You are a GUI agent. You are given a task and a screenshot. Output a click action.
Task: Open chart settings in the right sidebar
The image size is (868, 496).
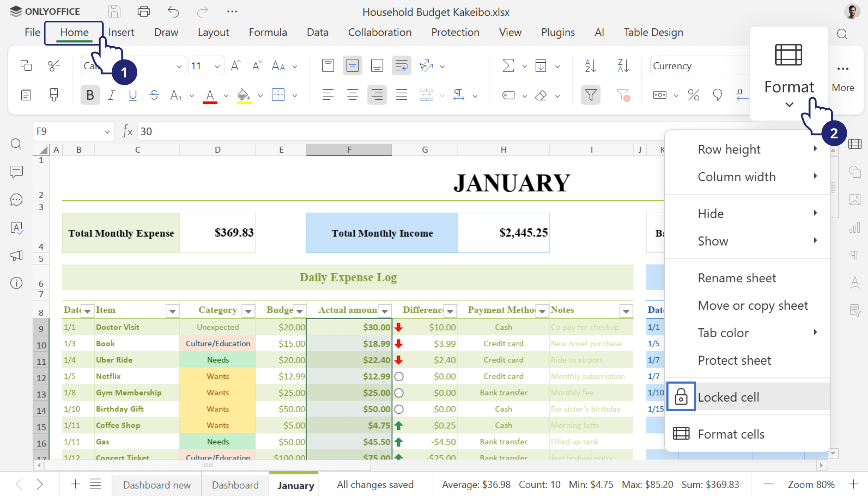pyautogui.click(x=855, y=228)
